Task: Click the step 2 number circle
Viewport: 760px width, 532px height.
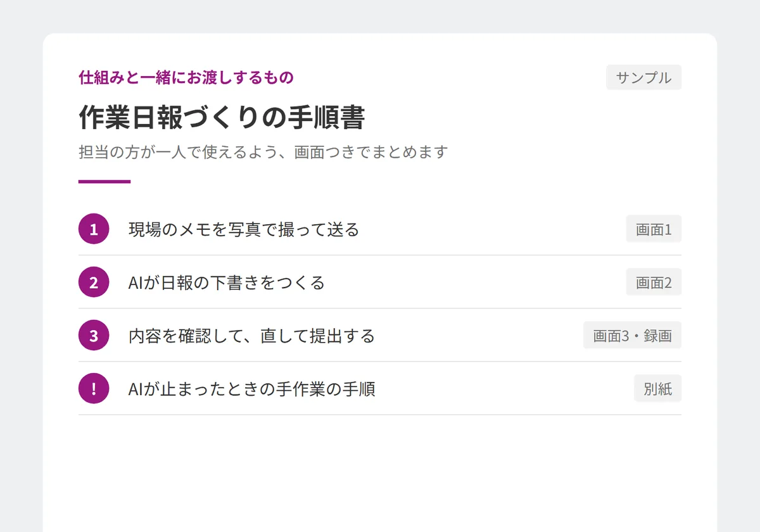Action: 94,282
